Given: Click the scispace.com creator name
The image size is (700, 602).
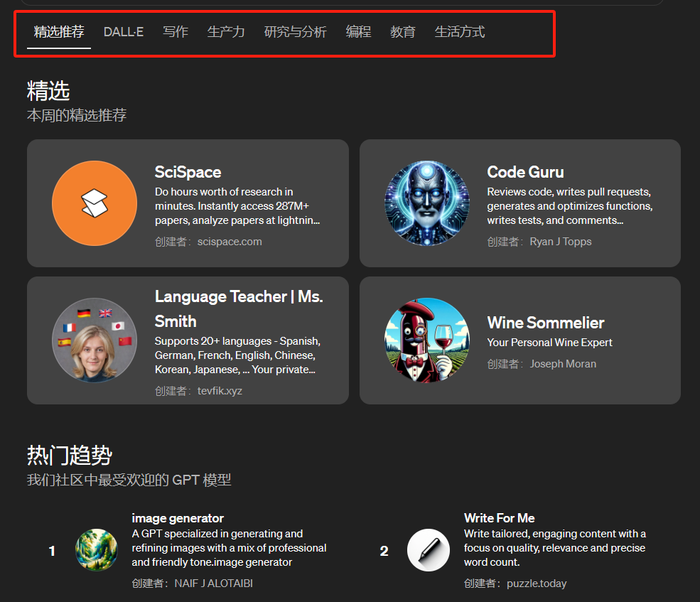Looking at the screenshot, I should (x=230, y=242).
